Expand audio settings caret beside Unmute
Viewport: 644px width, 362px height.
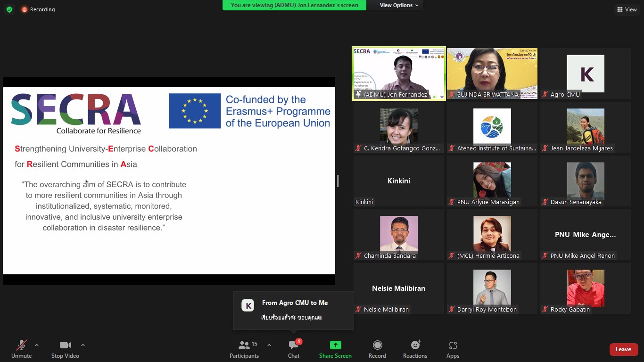click(x=37, y=345)
